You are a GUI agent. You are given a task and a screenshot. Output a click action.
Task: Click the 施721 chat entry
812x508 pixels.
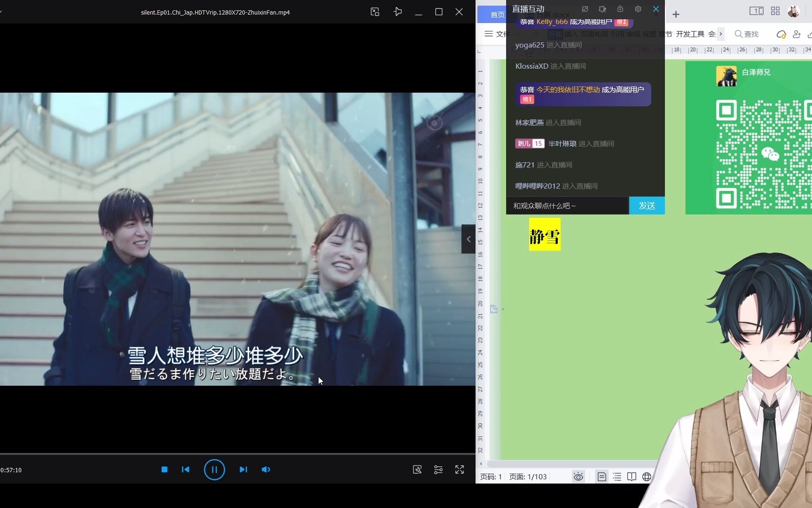tap(544, 165)
